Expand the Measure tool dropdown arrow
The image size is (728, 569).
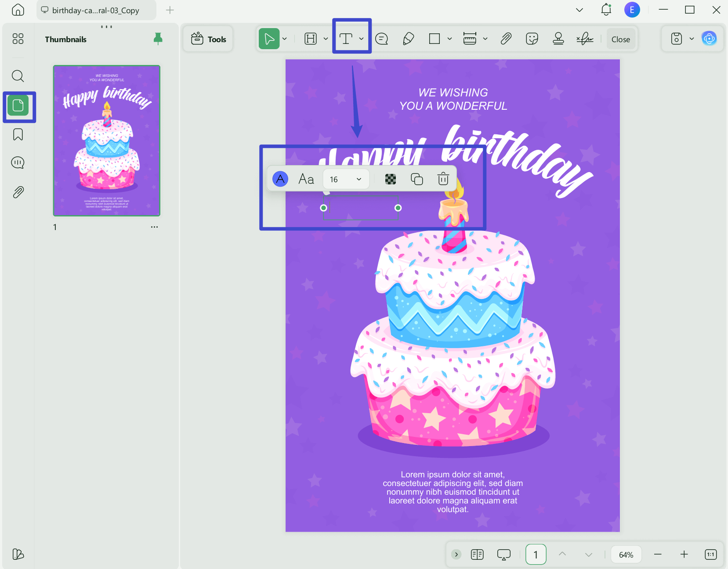485,39
